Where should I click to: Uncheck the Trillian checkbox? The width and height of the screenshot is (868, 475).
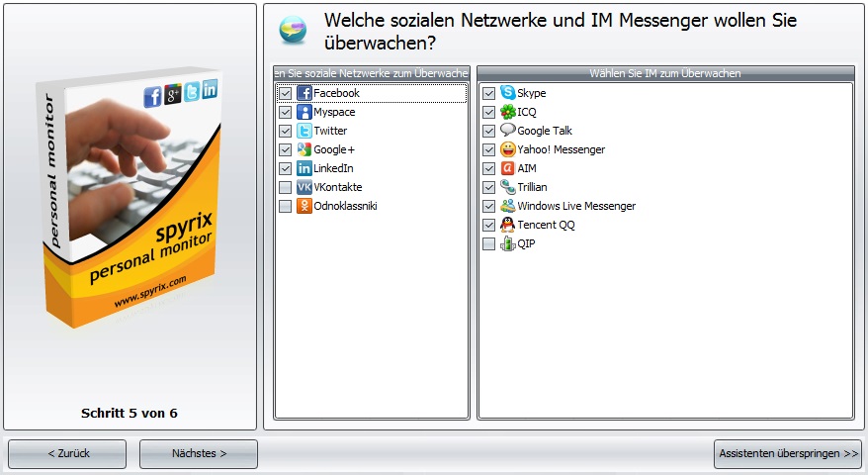click(x=488, y=187)
